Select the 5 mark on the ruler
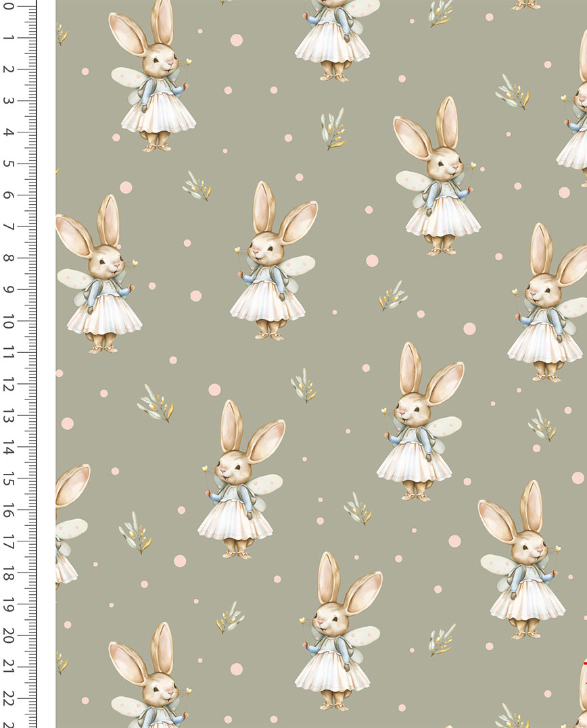587x728 pixels. click(x=9, y=164)
